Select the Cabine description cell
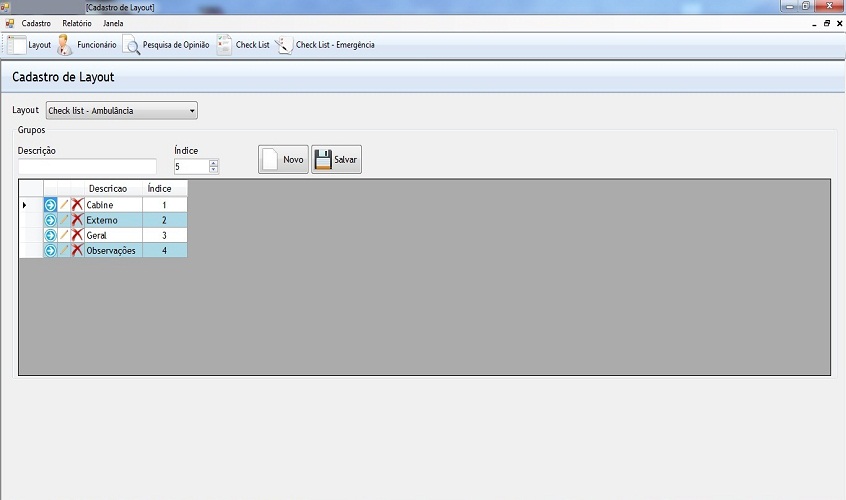The height and width of the screenshot is (500, 846). coord(113,205)
